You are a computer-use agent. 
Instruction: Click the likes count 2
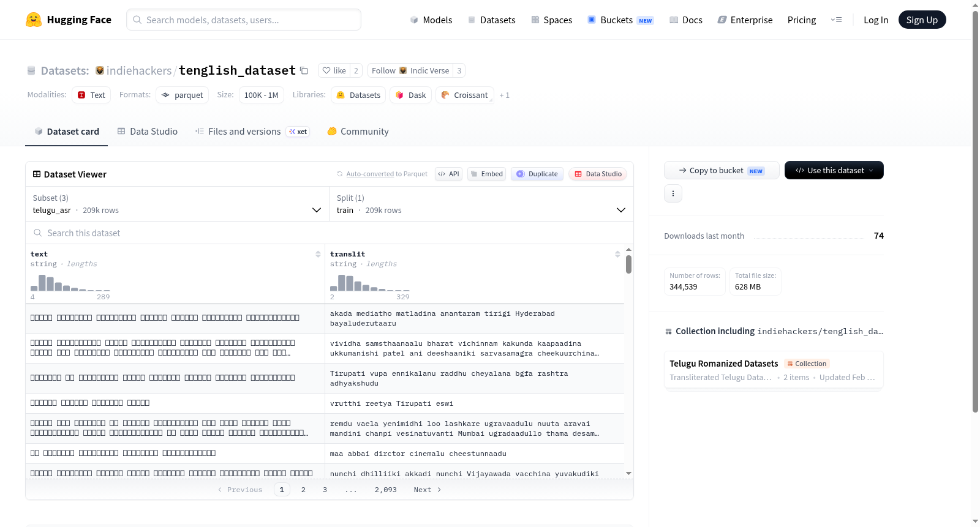356,70
